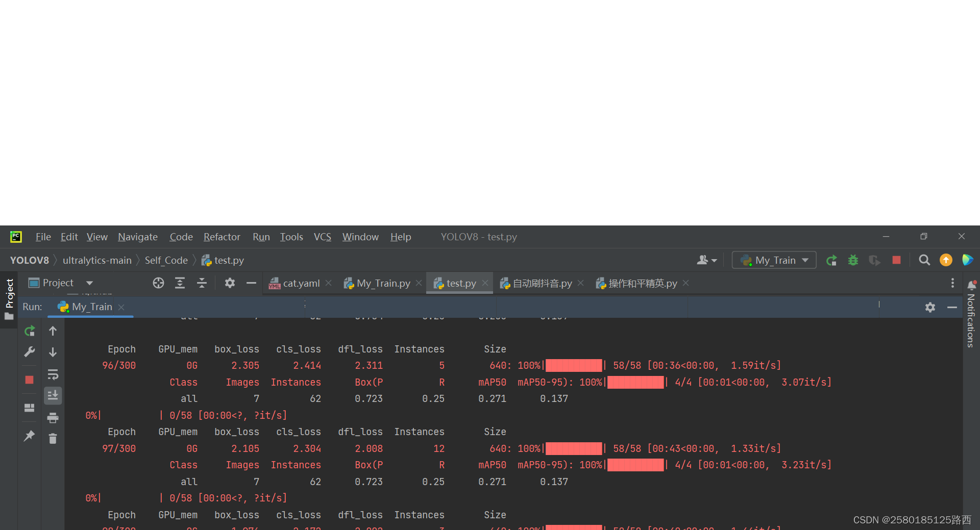This screenshot has width=980, height=530.
Task: Hide the Project panel with minus icon
Action: click(251, 283)
